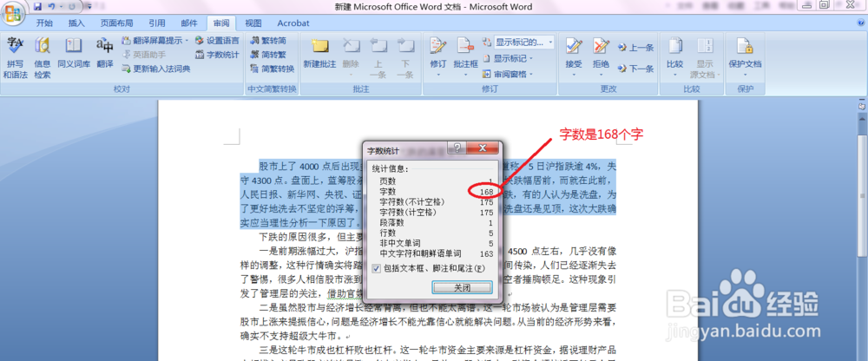The height and width of the screenshot is (361, 868).
Task: Switch to the 页面布局 tab
Action: (x=116, y=23)
